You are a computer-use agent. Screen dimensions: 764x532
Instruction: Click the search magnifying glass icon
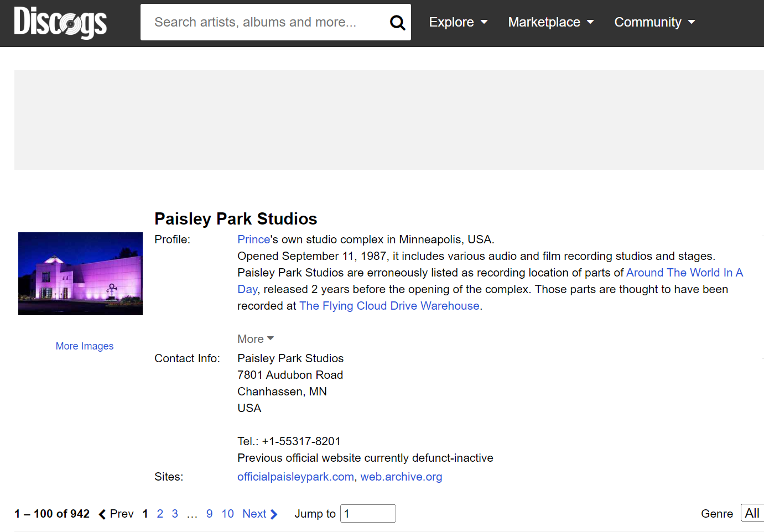coord(397,22)
